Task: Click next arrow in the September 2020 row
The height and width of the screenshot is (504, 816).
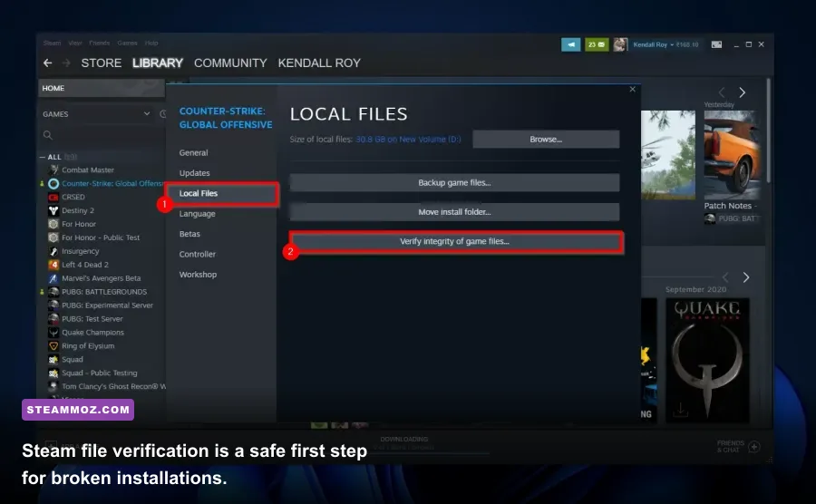Action: [746, 277]
